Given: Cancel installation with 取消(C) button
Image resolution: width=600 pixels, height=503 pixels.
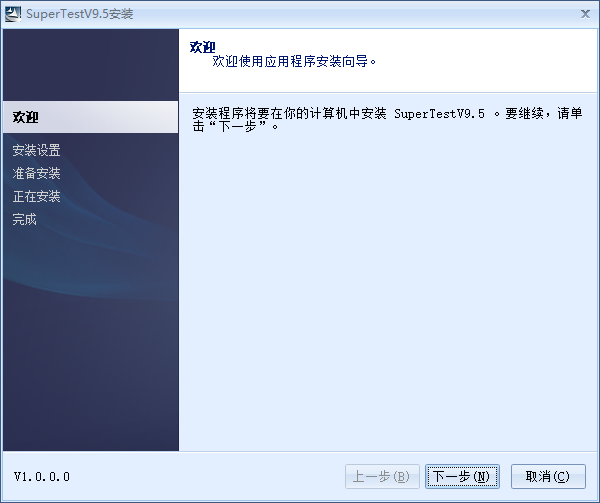Looking at the screenshot, I should (x=548, y=477).
